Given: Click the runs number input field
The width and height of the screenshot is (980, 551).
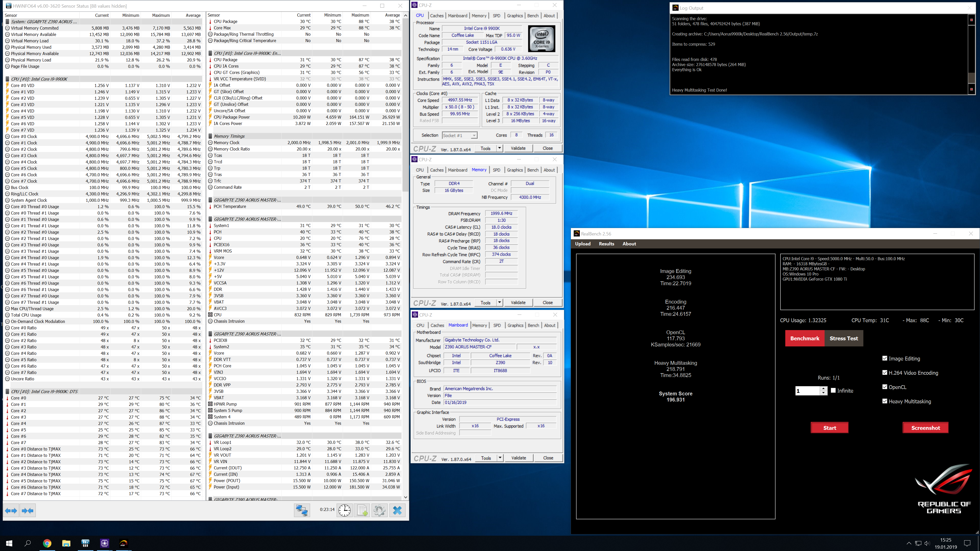Looking at the screenshot, I should point(807,391).
